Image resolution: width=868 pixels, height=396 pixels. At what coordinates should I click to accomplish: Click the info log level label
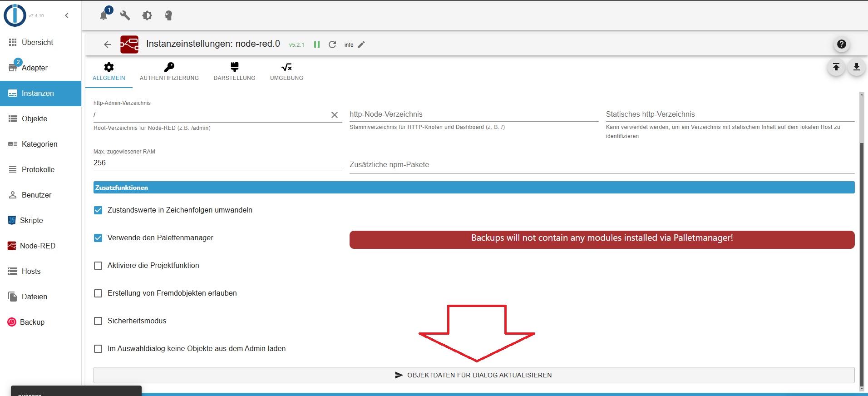tap(349, 45)
